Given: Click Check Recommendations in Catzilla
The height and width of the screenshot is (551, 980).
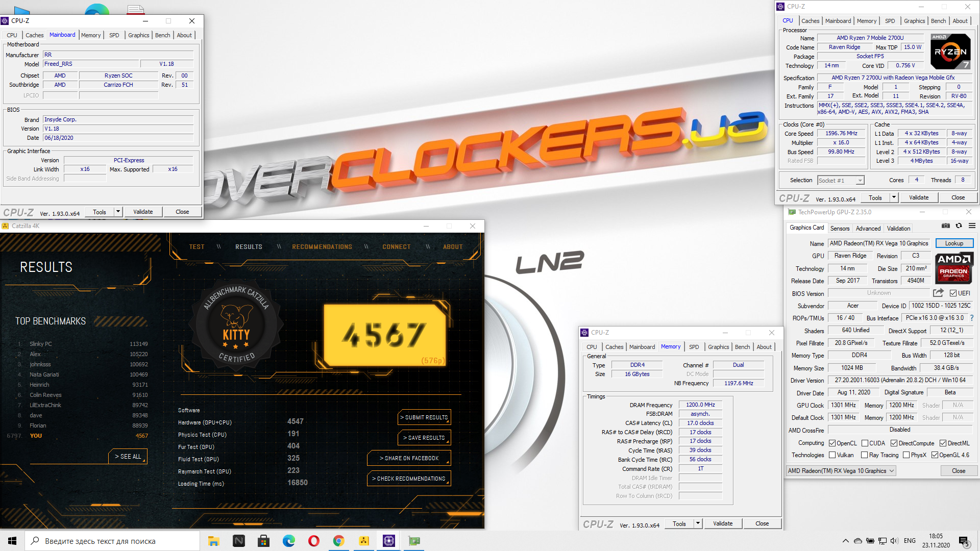Looking at the screenshot, I should coord(409,479).
